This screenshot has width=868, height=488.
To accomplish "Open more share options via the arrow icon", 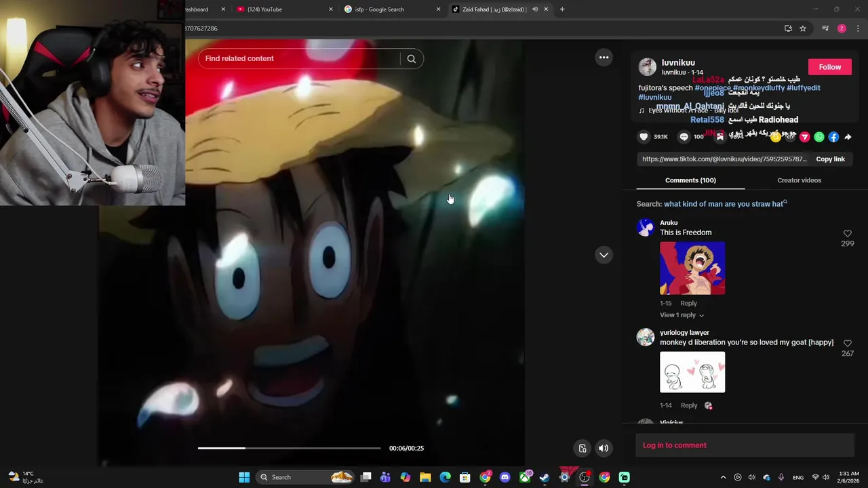I will (x=848, y=137).
